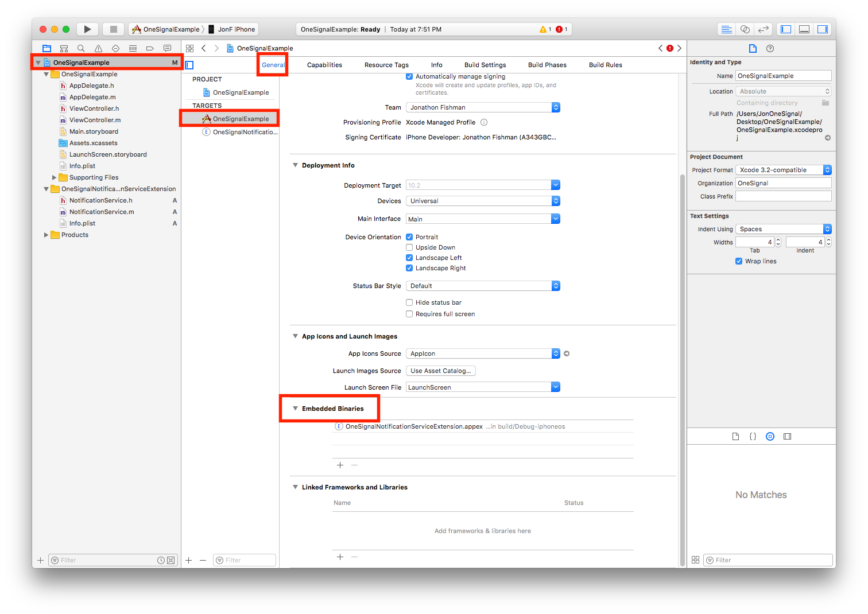Check Requires full screen
This screenshot has height=614, width=868.
coord(409,314)
